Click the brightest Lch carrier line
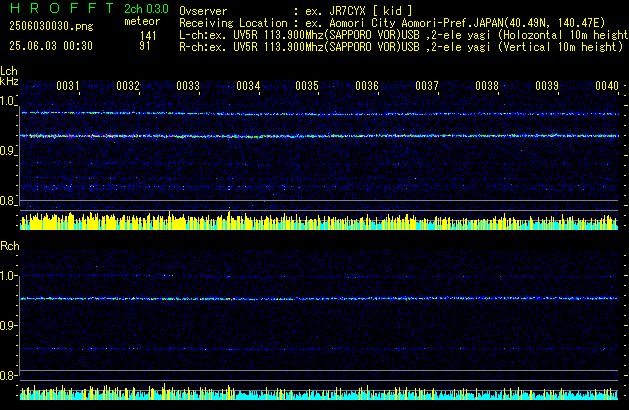Viewport: 629px width, 410px height. click(x=319, y=136)
